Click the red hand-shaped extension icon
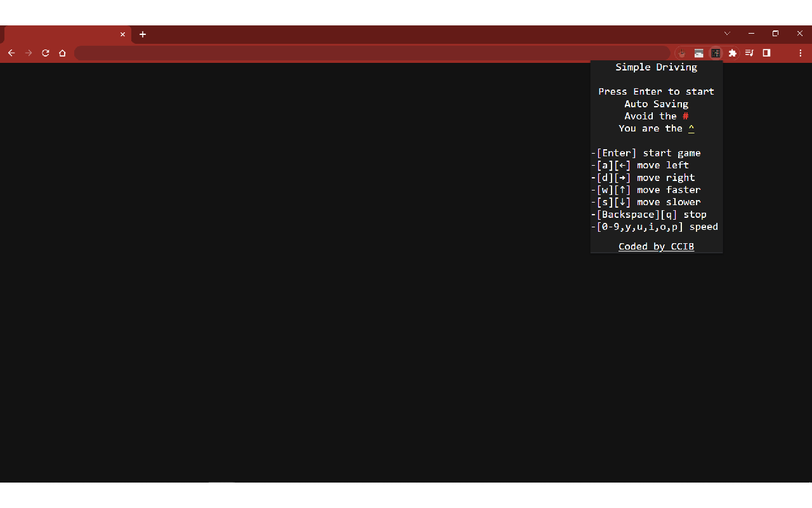 tap(682, 53)
